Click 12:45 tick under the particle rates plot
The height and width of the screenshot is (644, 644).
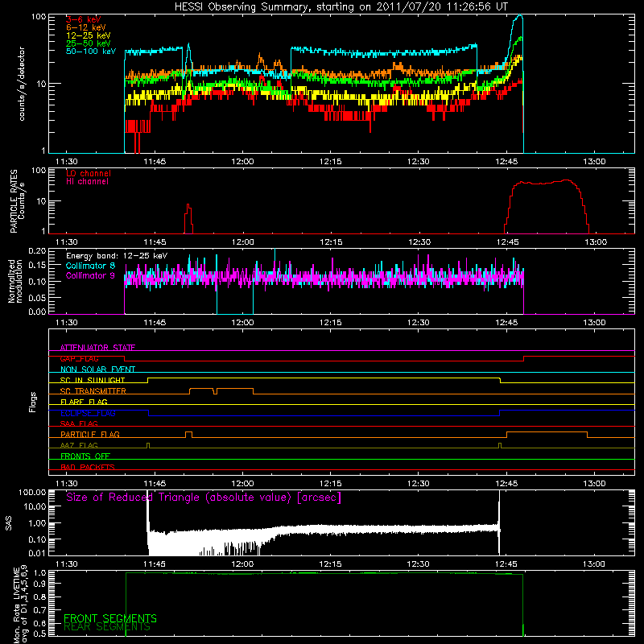pyautogui.click(x=507, y=242)
